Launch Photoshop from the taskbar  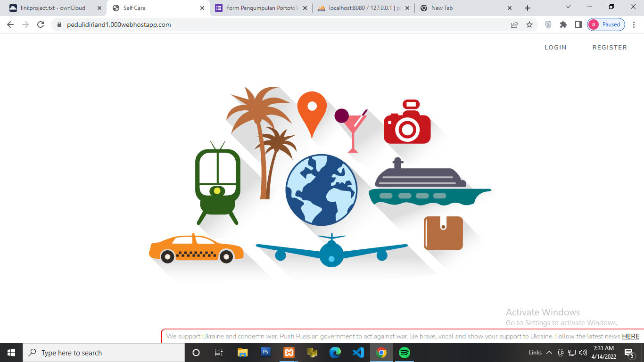(x=265, y=352)
